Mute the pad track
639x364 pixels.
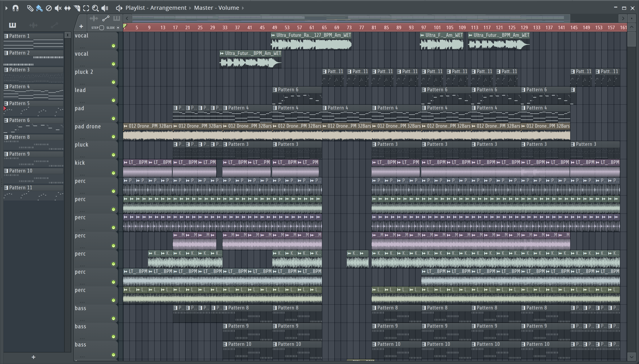click(x=114, y=119)
